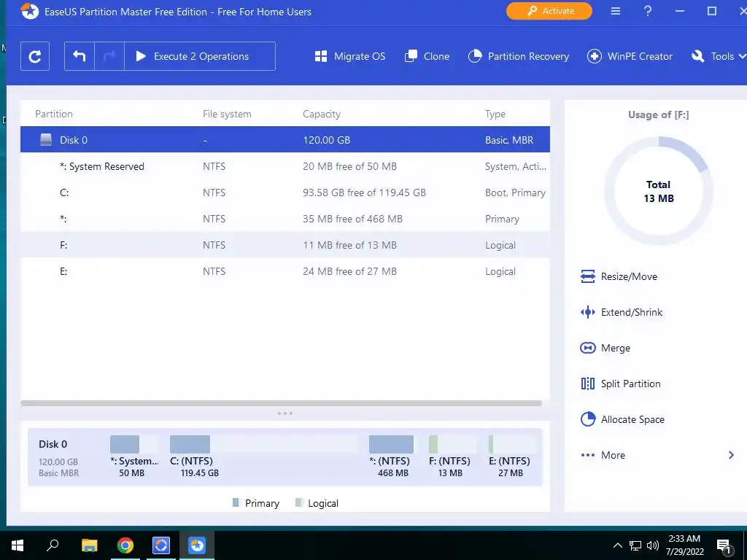747x560 pixels.
Task: Click the Type column header
Action: 495,114
